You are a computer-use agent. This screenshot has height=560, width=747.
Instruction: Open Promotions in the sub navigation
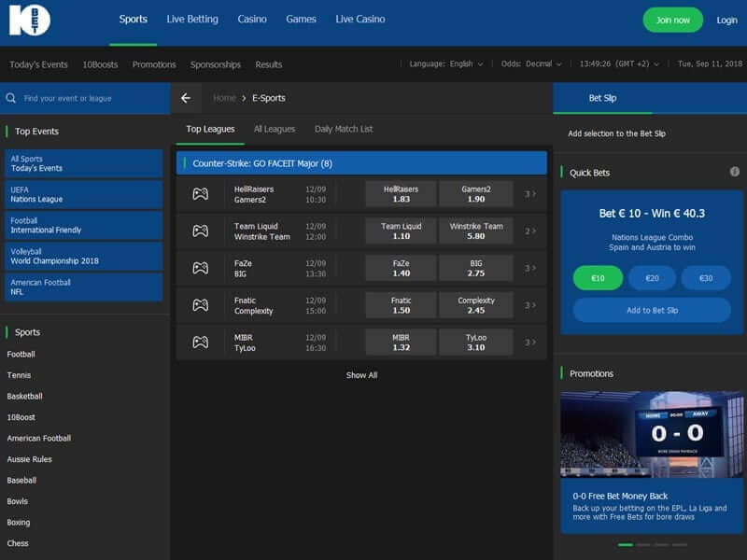(x=154, y=64)
